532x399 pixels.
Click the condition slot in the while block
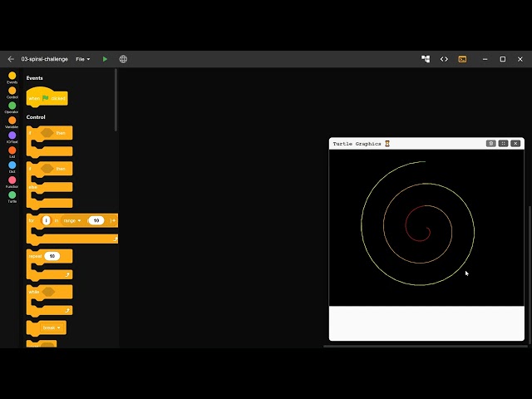point(48,292)
